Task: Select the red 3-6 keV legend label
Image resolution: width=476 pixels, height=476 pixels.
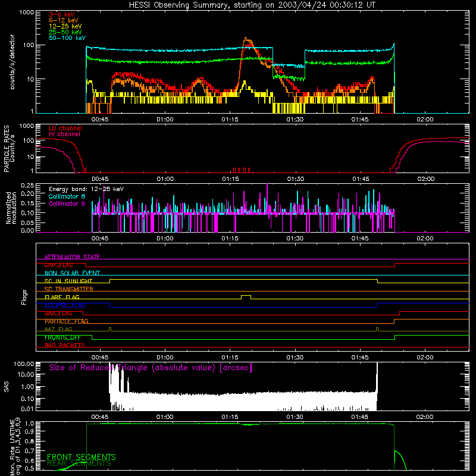Action: pos(62,14)
